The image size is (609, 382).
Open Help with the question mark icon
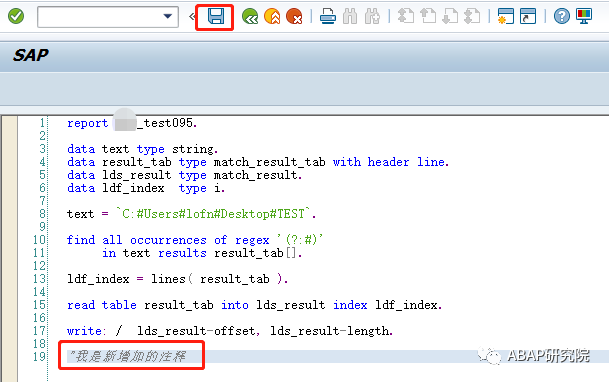tap(562, 17)
